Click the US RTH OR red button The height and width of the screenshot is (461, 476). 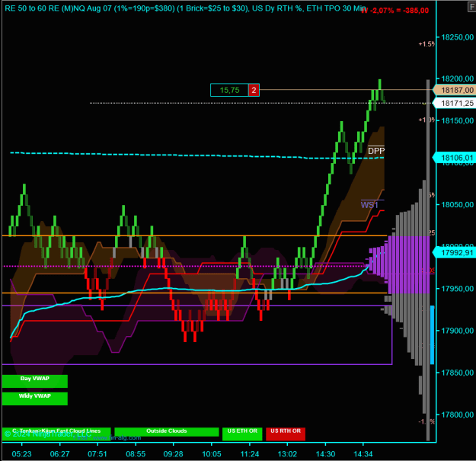click(x=286, y=434)
